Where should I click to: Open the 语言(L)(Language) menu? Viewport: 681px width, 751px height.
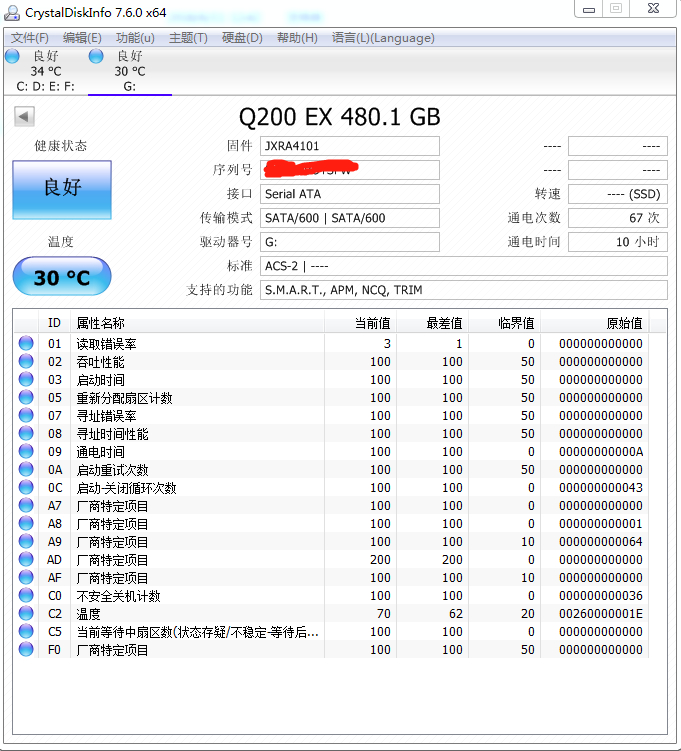pyautogui.click(x=383, y=38)
